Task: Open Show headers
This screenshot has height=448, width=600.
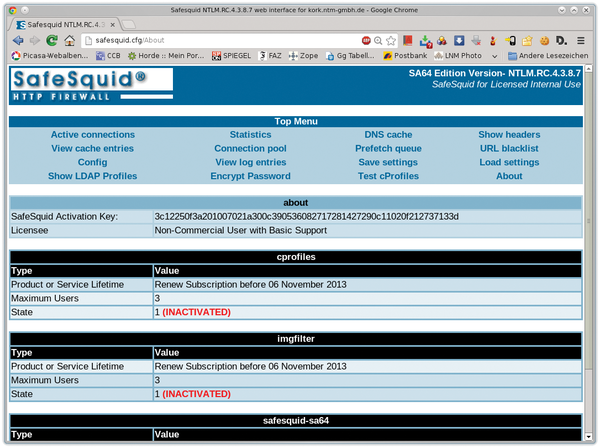Action: [x=509, y=135]
